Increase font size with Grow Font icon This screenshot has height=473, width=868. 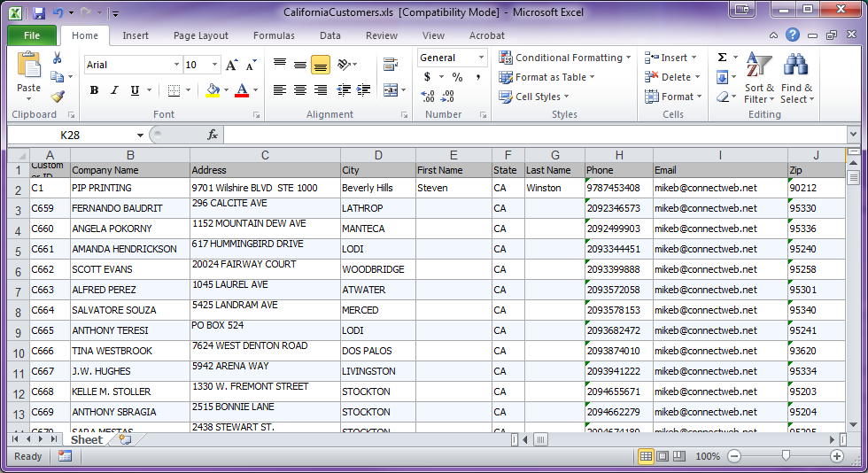232,65
